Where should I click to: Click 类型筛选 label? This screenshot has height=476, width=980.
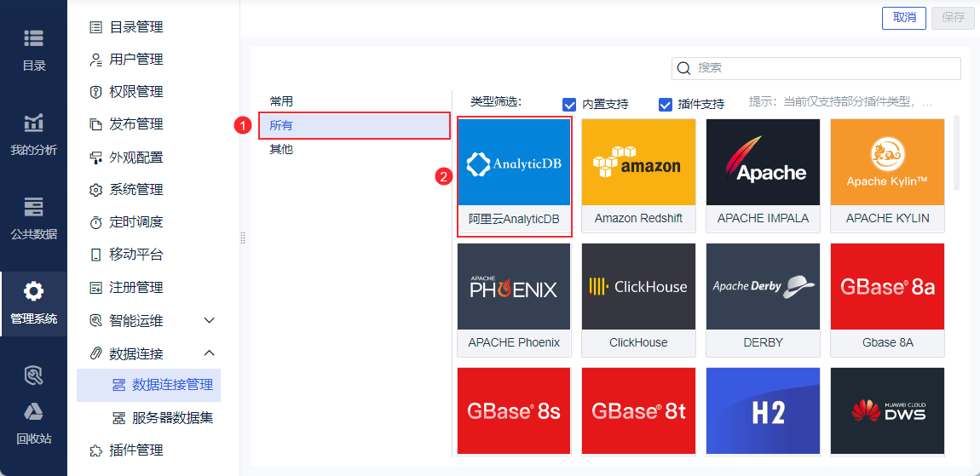[x=496, y=102]
